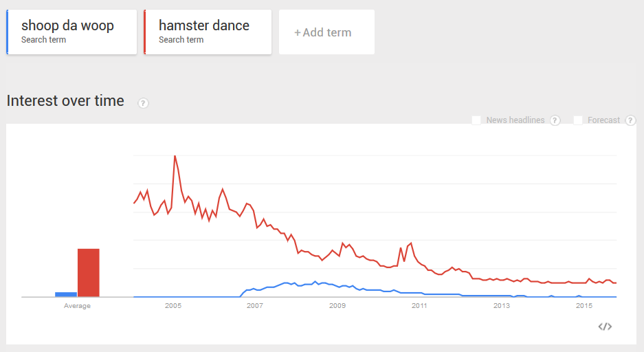Click the Interest over time heading
This screenshot has width=644, height=352.
point(65,100)
